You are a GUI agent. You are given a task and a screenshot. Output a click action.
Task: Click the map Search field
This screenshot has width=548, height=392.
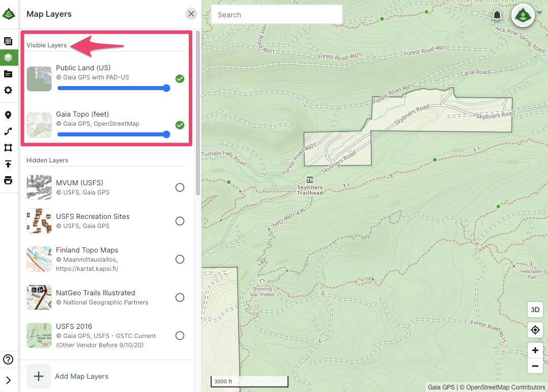276,15
